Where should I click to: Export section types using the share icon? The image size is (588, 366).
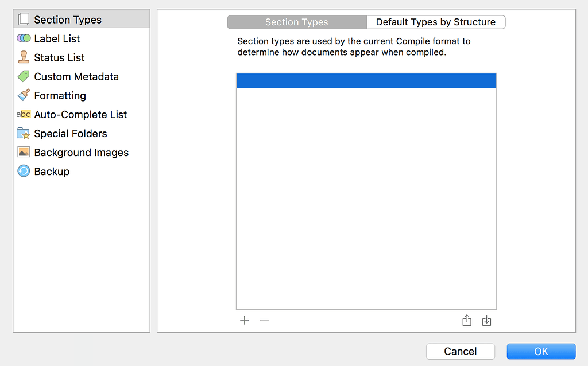point(466,320)
